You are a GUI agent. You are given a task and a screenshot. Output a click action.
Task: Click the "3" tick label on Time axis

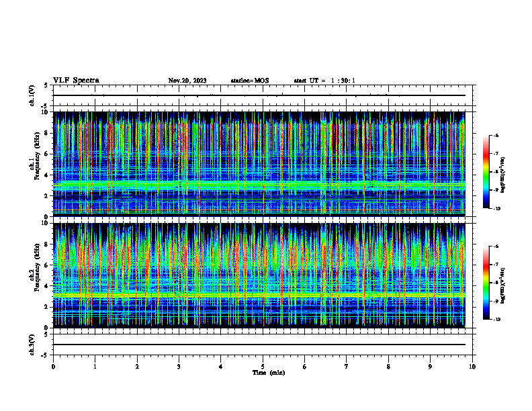179,367
